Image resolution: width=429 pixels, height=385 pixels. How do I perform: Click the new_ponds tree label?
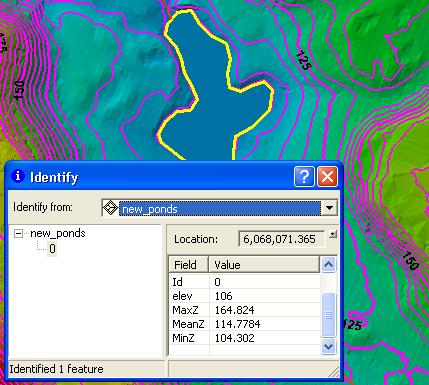tap(58, 233)
